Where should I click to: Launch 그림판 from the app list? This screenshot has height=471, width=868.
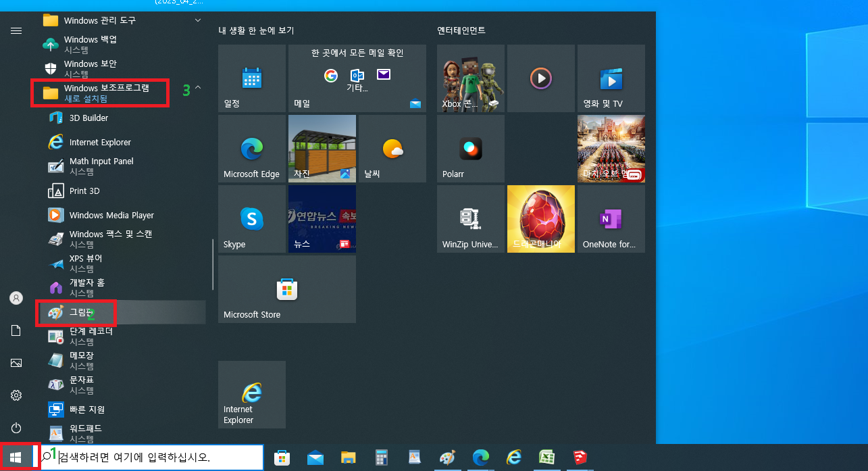pos(122,313)
